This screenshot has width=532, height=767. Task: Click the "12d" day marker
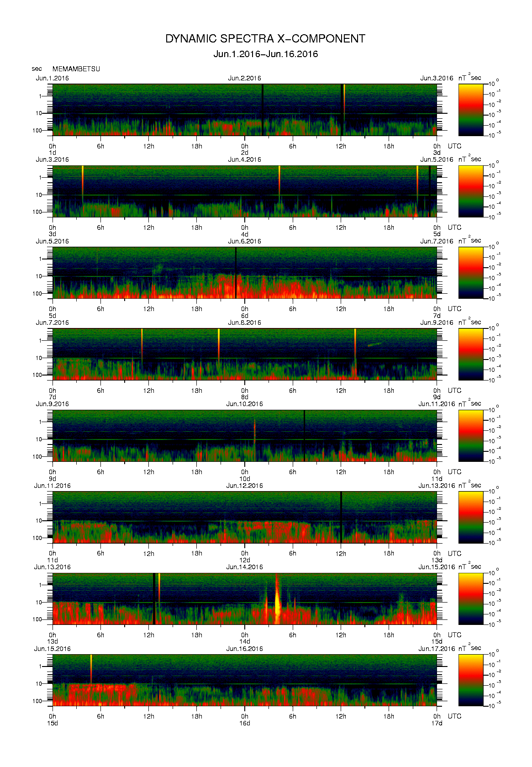click(x=245, y=560)
